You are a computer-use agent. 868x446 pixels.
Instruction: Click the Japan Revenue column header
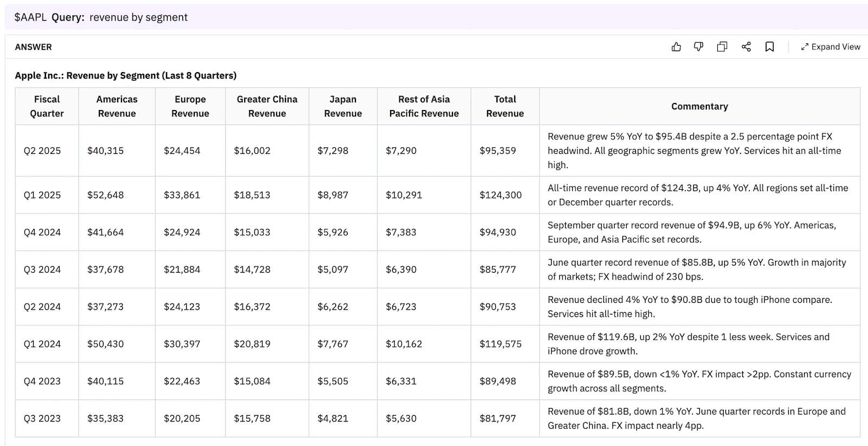click(x=343, y=106)
